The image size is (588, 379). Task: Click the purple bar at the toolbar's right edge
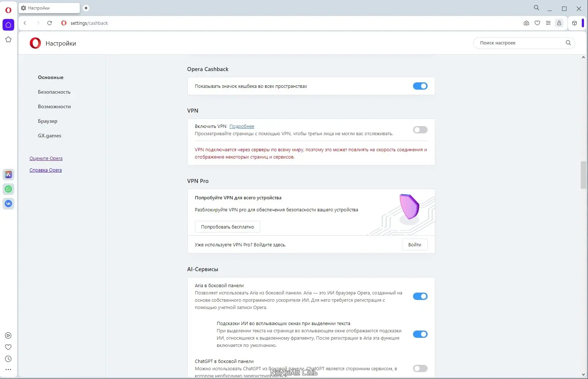[x=583, y=23]
